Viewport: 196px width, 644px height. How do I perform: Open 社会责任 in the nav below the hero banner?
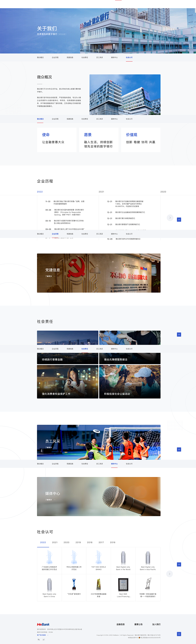85,57
